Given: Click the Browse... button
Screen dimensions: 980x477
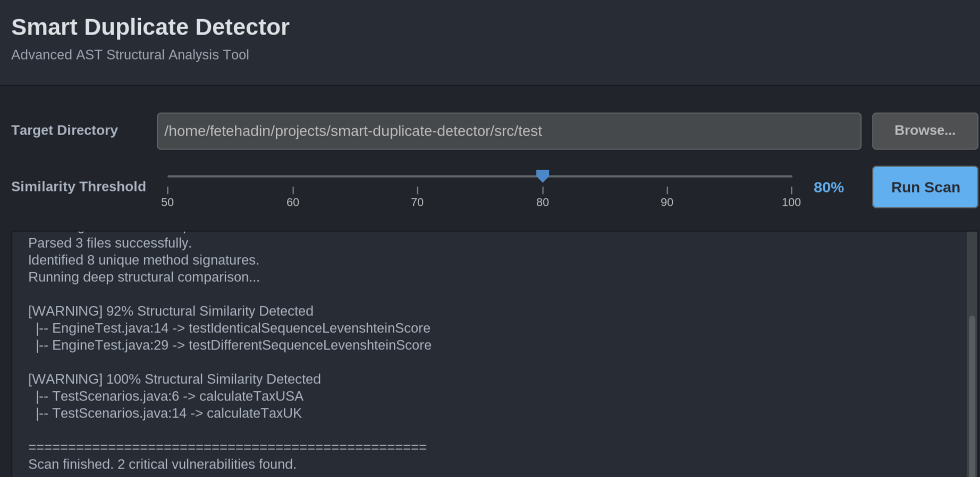Looking at the screenshot, I should (925, 131).
